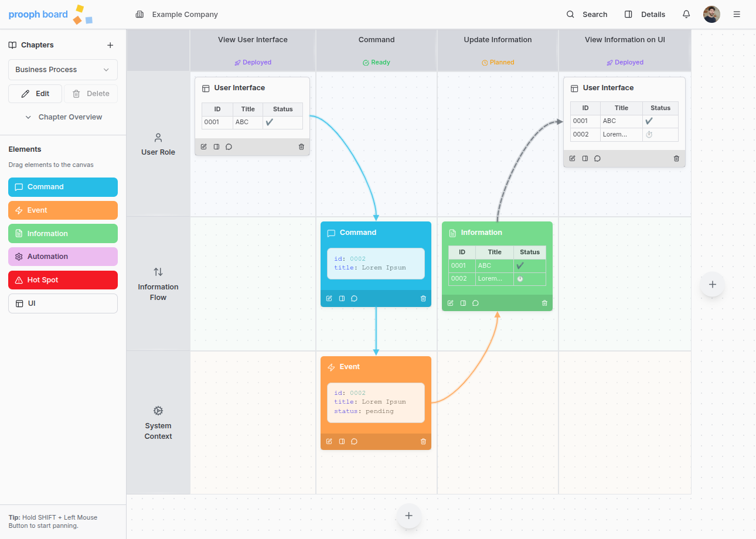
Task: Open the Business Process chapter dropdown
Action: [x=63, y=70]
